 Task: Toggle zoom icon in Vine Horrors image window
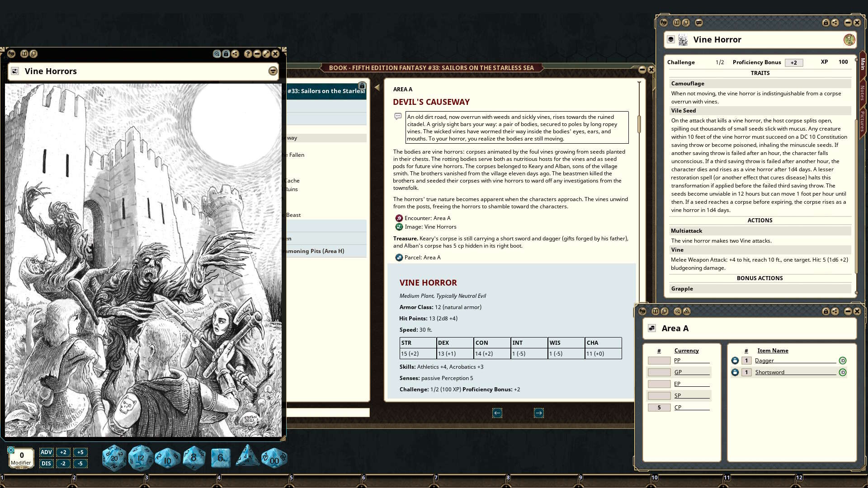[217, 54]
